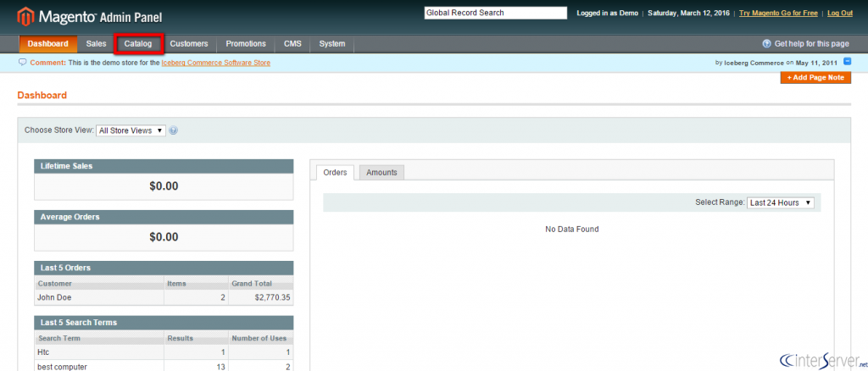
Task: Click the Number of Uses column header
Action: click(261, 338)
